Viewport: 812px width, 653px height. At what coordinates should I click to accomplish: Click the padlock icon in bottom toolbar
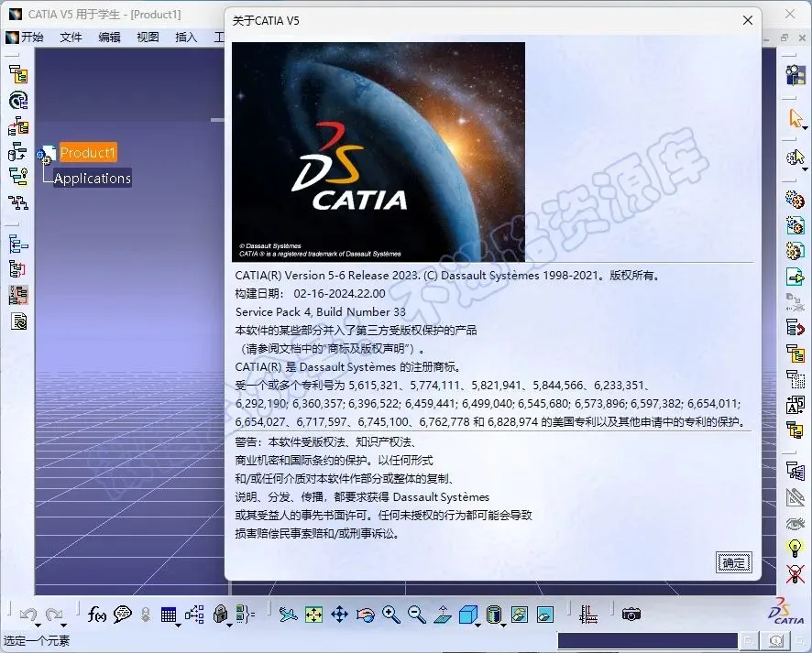pyautogui.click(x=221, y=614)
